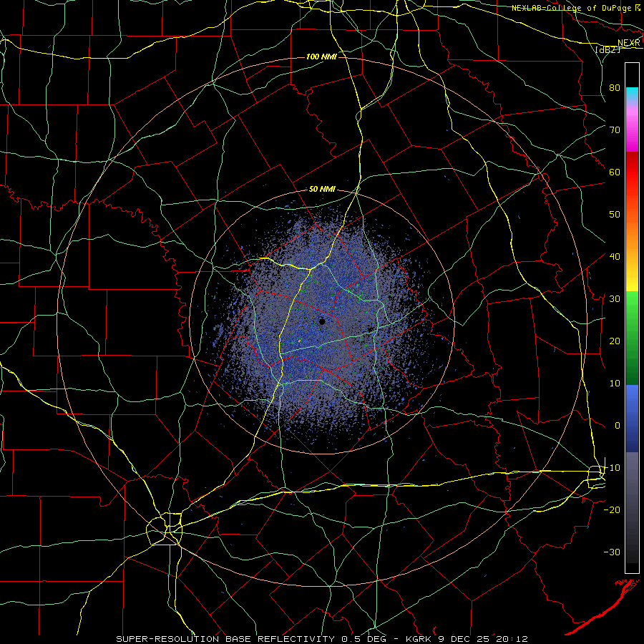
Task: Click the '10' value on dBZ scale
Action: (615, 384)
